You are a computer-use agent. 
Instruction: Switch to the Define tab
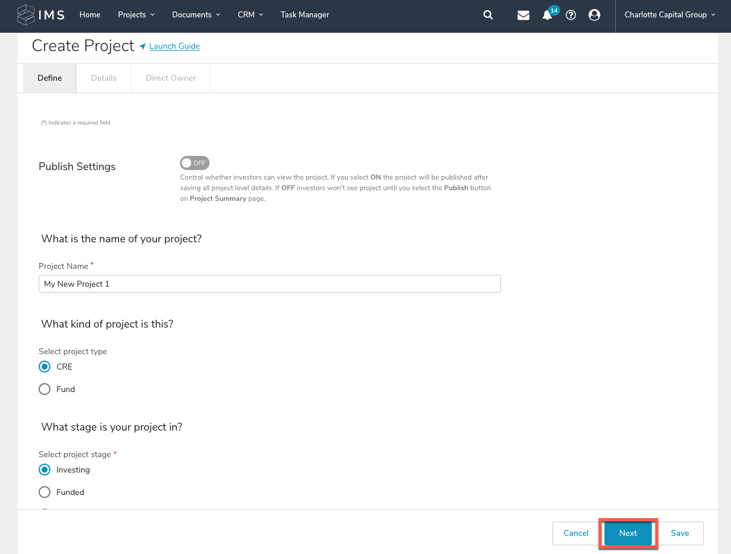50,78
